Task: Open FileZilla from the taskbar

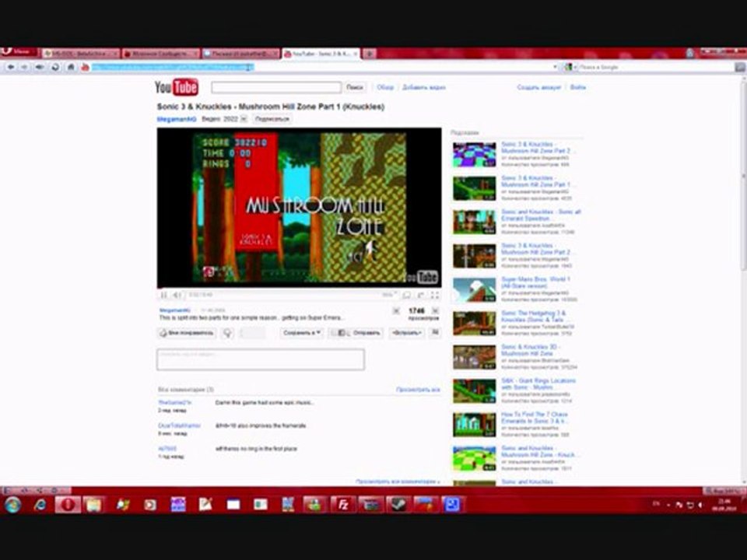Action: click(343, 504)
